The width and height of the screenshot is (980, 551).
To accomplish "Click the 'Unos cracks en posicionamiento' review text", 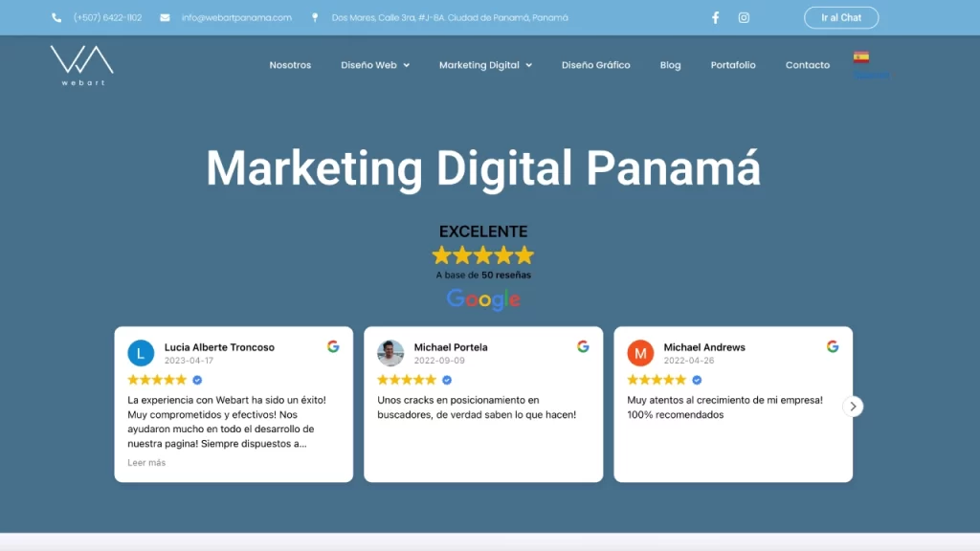I will coord(477,408).
